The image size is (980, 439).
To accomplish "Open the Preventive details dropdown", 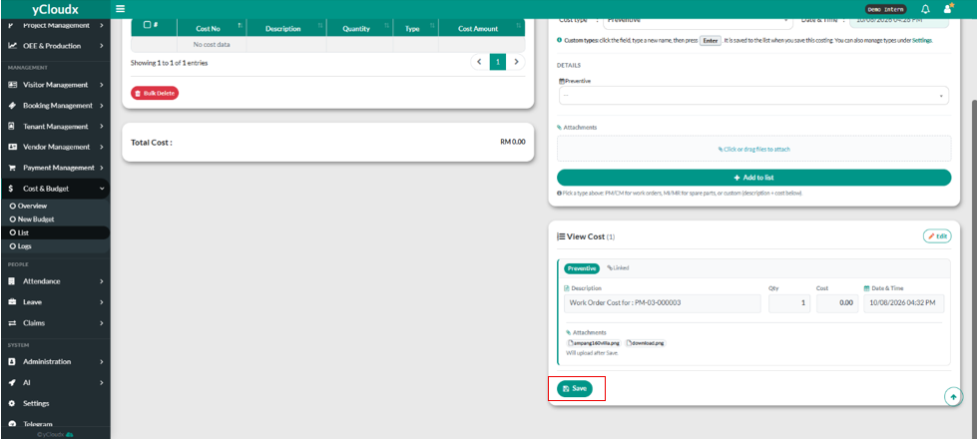I will point(753,96).
